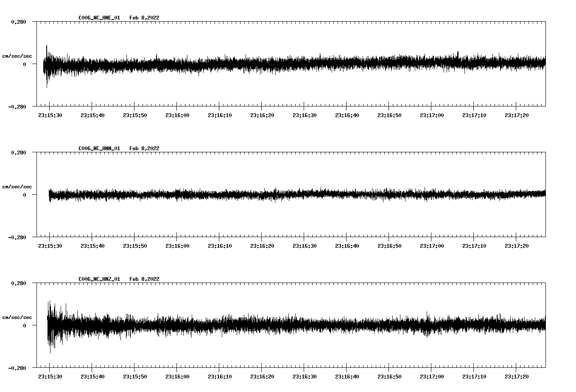Select the 23:15:30 time label on HNE plot
This screenshot has width=576, height=392.
[50, 115]
